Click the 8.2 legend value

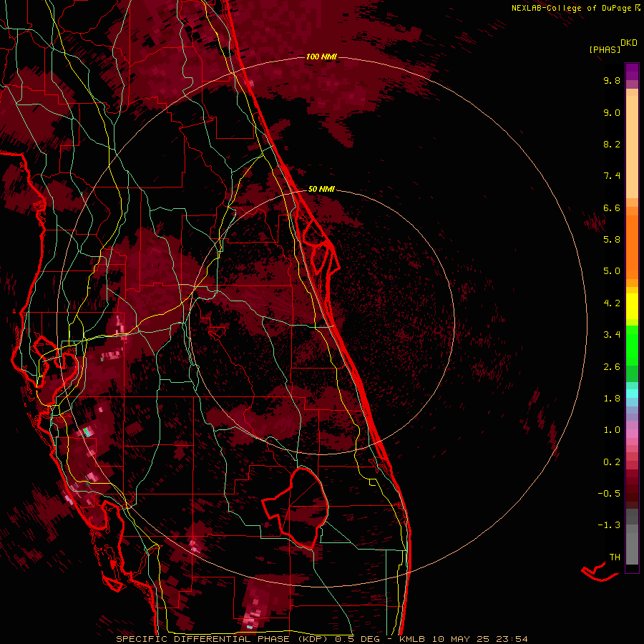click(612, 144)
